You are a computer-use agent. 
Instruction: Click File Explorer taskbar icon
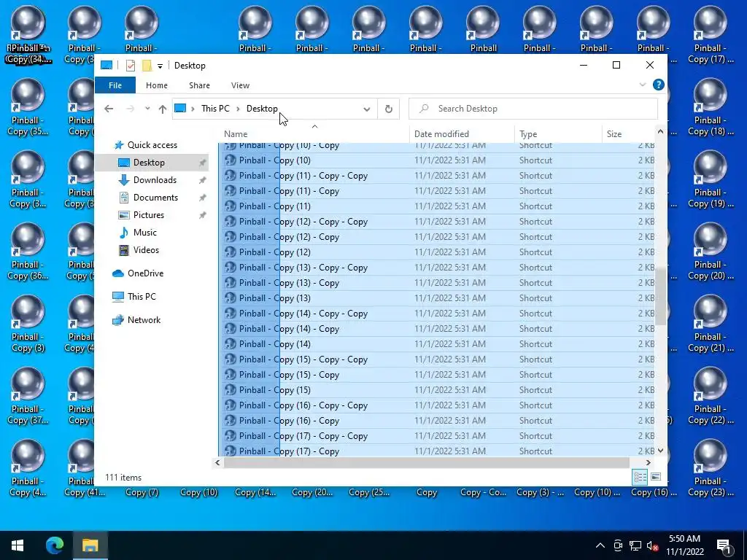pyautogui.click(x=90, y=545)
